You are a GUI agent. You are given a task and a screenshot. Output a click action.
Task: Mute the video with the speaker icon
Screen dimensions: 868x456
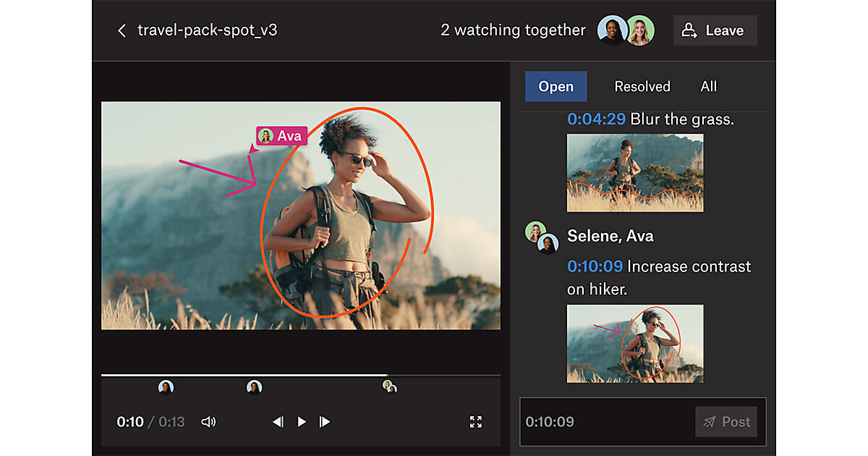(x=208, y=422)
